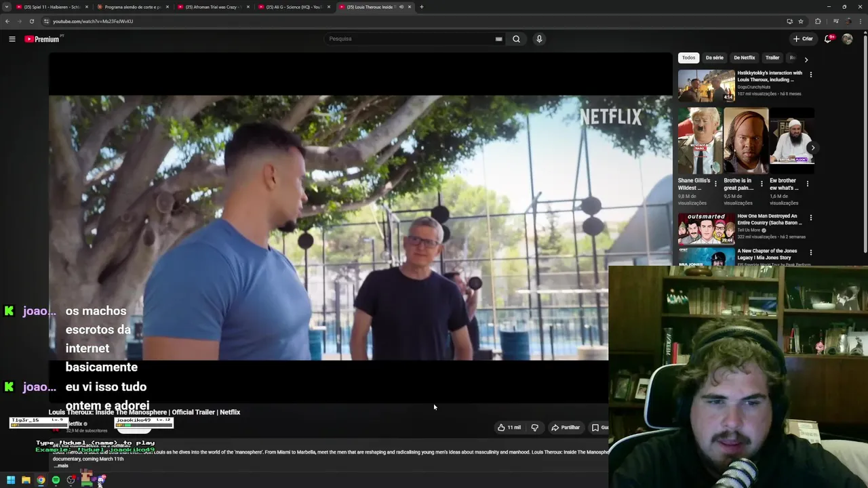
Task: Select the Todos filter chip
Action: pyautogui.click(x=688, y=58)
